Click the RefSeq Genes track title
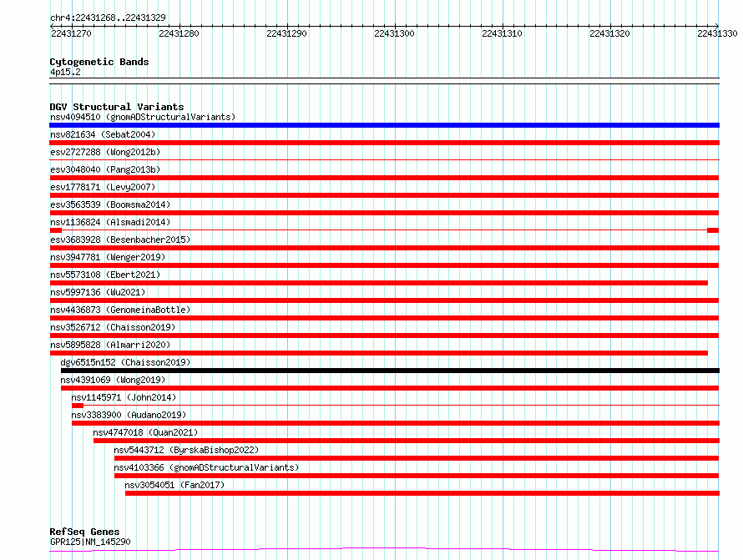The height and width of the screenshot is (560, 743). (84, 532)
